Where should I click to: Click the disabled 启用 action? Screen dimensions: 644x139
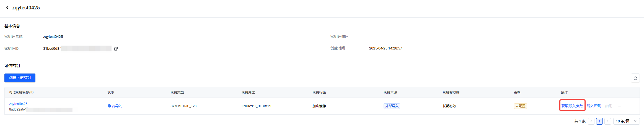coord(609,106)
